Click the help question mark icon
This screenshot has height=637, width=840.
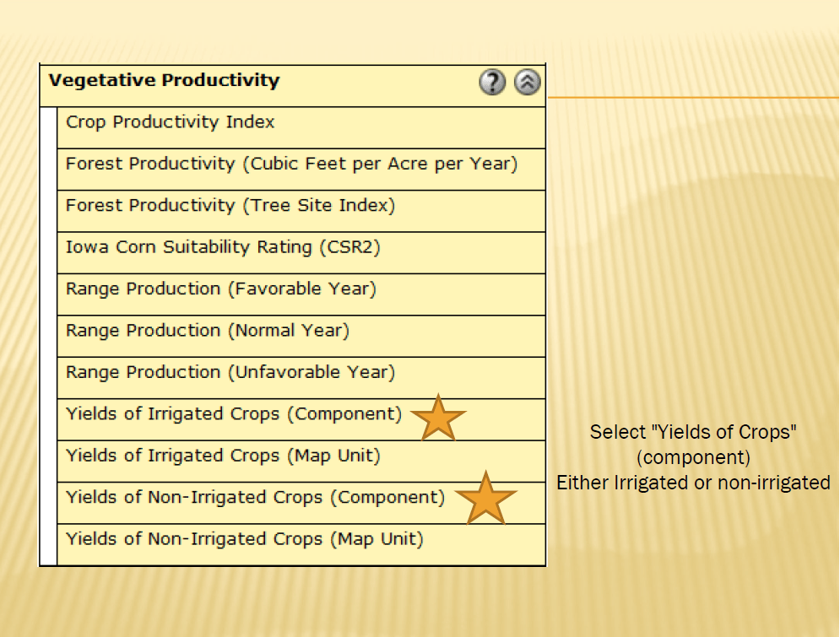tap(492, 83)
